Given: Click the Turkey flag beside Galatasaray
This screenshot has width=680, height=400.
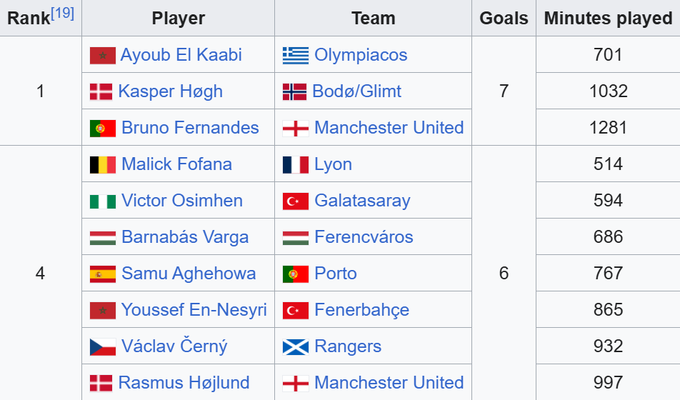Looking at the screenshot, I should 296,201.
